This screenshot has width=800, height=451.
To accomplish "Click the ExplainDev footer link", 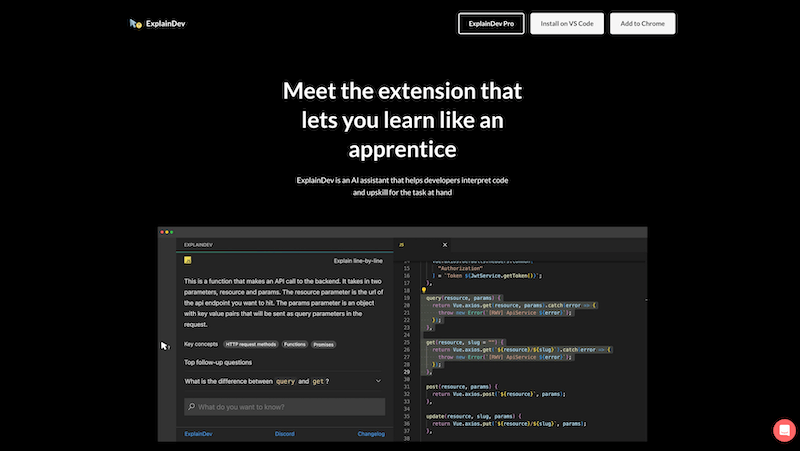I will point(198,434).
